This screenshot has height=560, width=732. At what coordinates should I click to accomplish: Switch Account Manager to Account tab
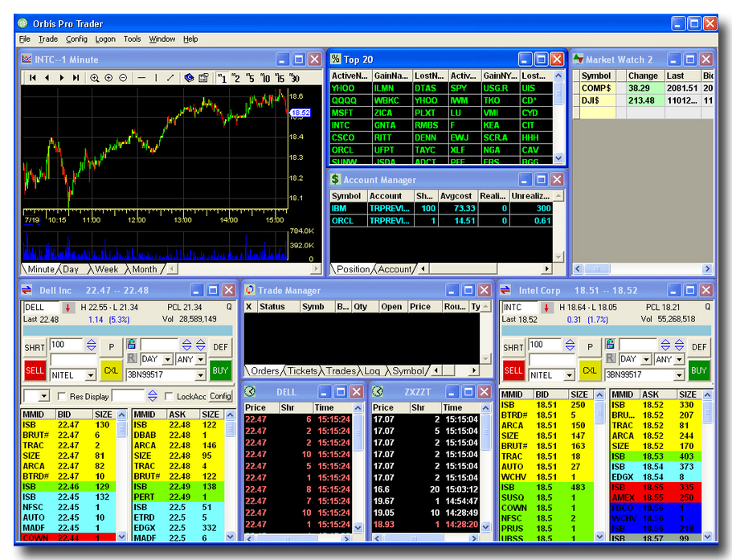click(x=395, y=269)
